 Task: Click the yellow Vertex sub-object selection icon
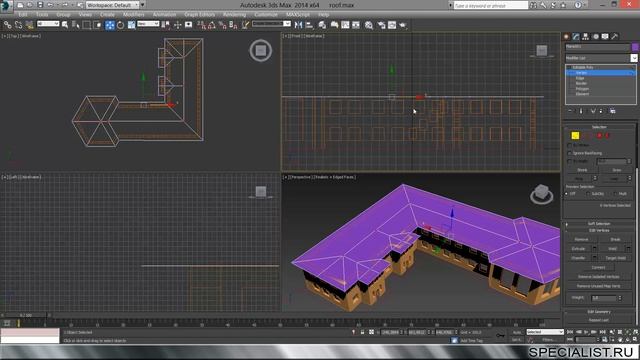tap(575, 136)
